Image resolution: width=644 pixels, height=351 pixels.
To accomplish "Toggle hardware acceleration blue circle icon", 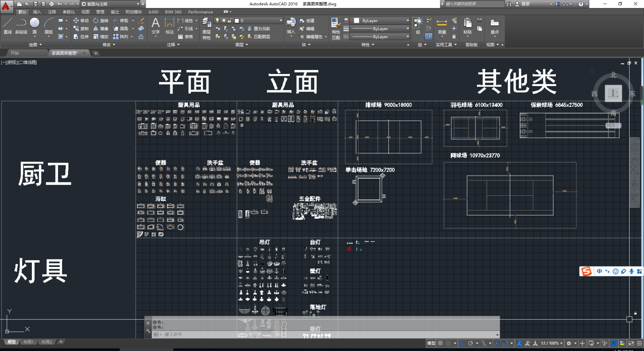I will coord(614,343).
